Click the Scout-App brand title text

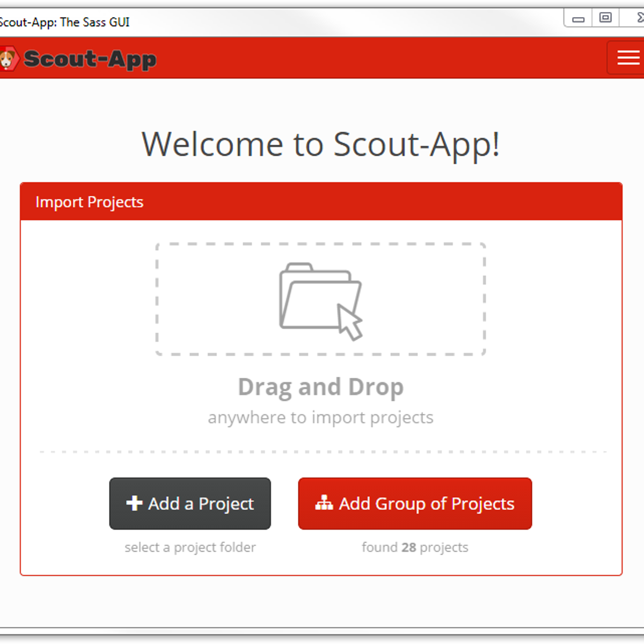[90, 58]
